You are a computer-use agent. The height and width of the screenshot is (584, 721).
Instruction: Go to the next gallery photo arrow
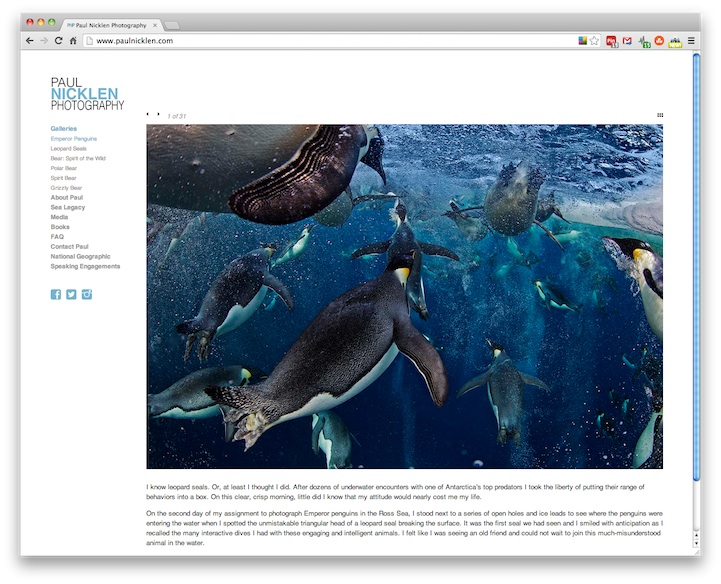(158, 114)
